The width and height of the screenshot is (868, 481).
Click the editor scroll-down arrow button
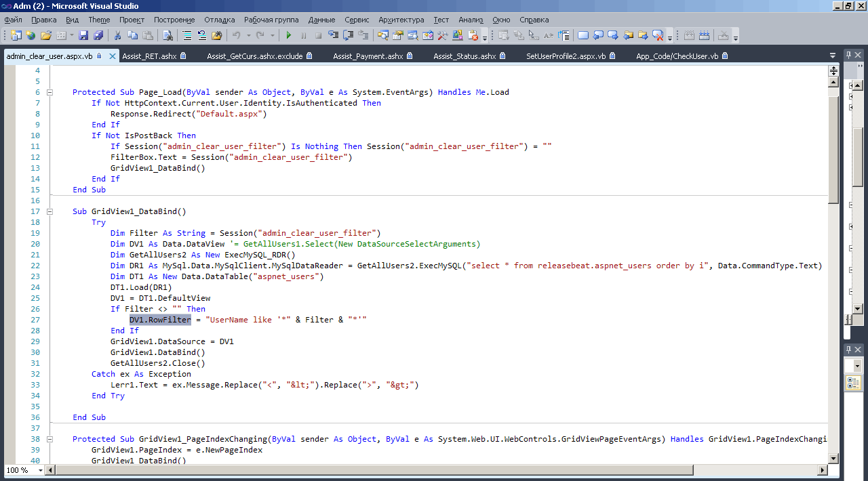tap(833, 460)
